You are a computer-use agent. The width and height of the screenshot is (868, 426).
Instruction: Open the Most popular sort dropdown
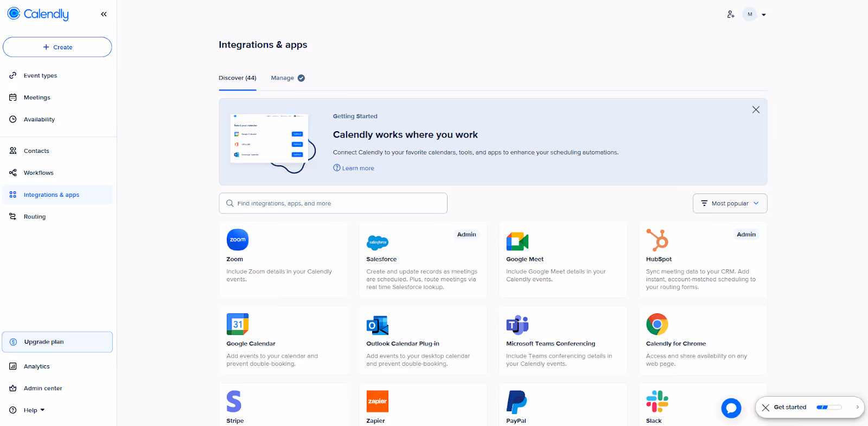coord(730,203)
